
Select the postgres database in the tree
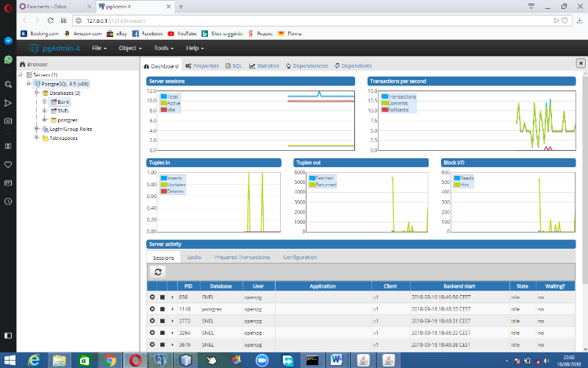(67, 120)
